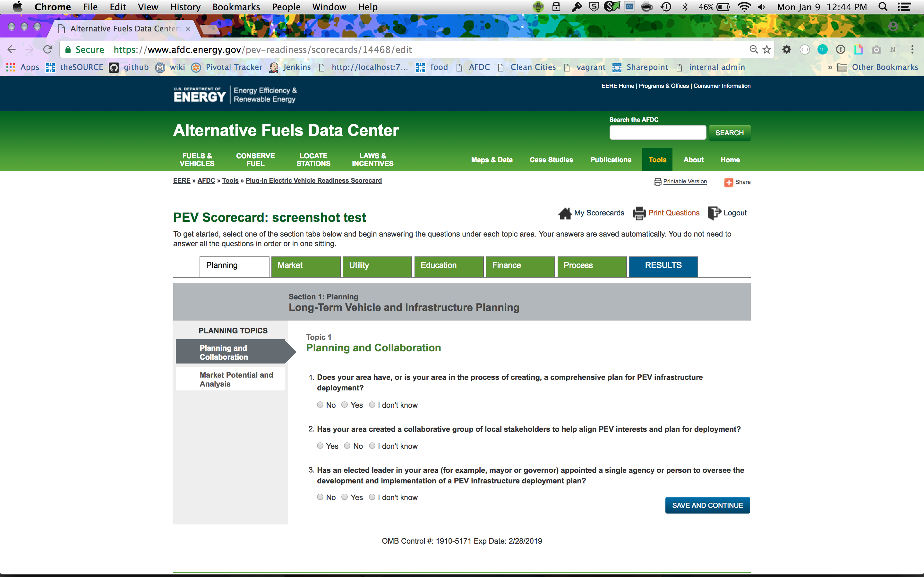Open the RESULTS tab
This screenshot has width=924, height=577.
click(x=663, y=266)
